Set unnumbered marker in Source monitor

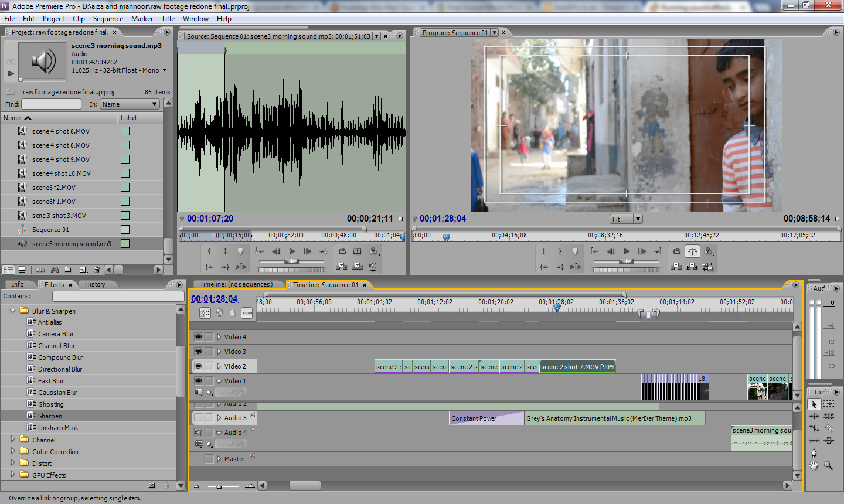point(240,251)
